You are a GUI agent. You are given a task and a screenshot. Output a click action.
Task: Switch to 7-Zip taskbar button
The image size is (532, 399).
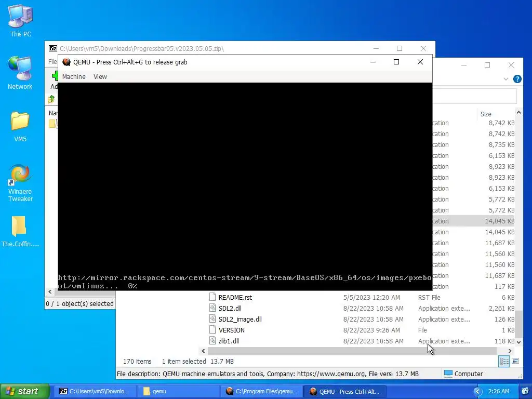coord(96,392)
